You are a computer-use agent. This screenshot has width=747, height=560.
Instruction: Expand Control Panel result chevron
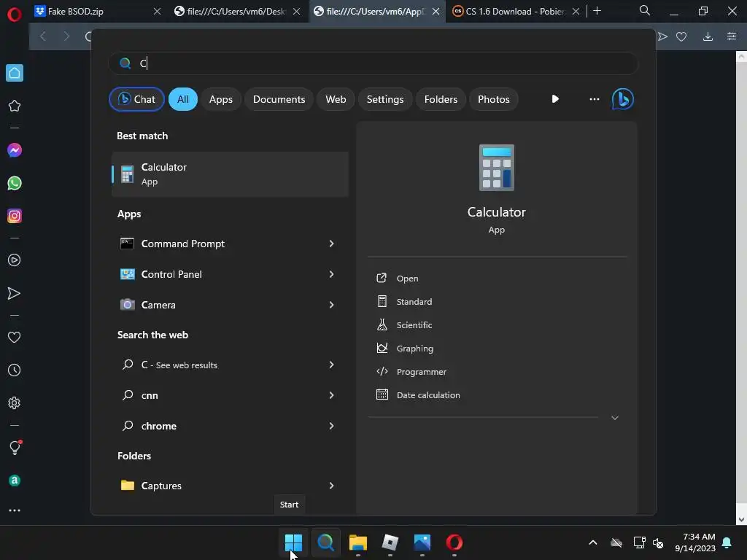click(332, 274)
